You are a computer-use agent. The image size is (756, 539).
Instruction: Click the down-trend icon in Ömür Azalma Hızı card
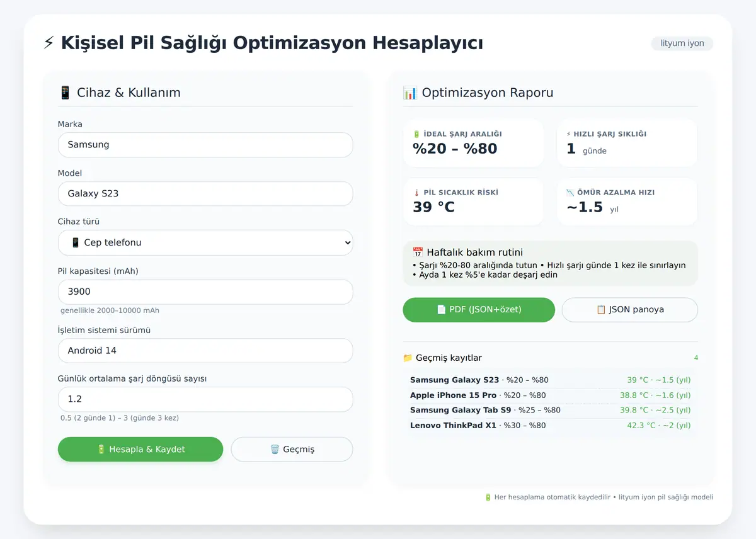(x=570, y=193)
